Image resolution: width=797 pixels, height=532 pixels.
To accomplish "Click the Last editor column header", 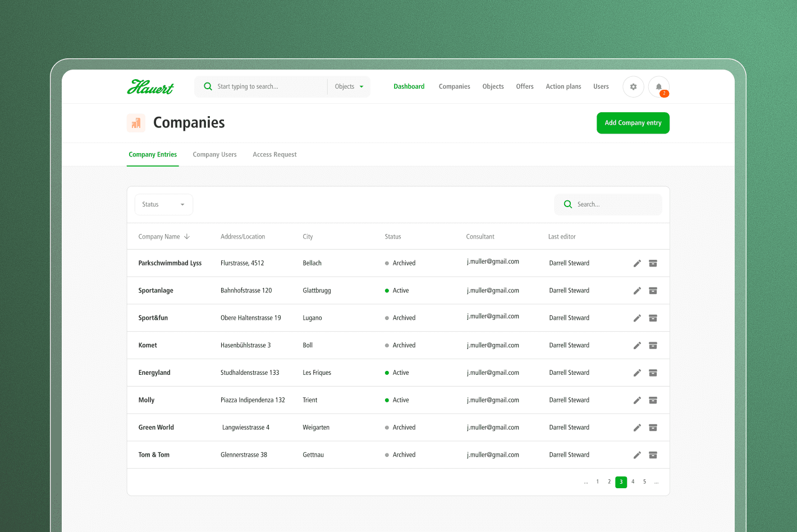I will 562,237.
